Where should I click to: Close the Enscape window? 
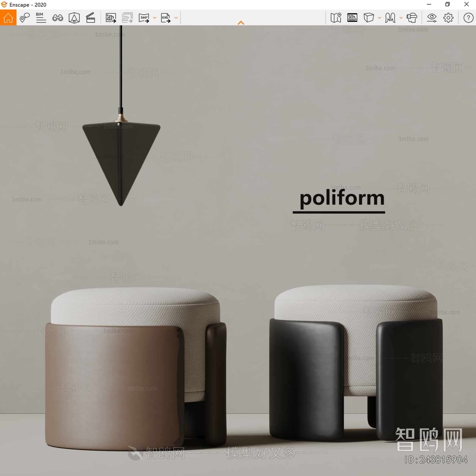point(466,4)
